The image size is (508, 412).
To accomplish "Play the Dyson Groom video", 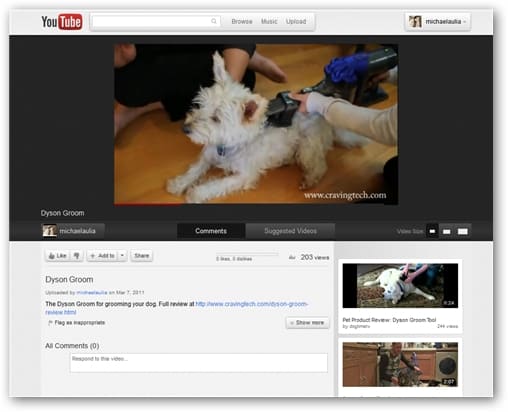I will (256, 123).
